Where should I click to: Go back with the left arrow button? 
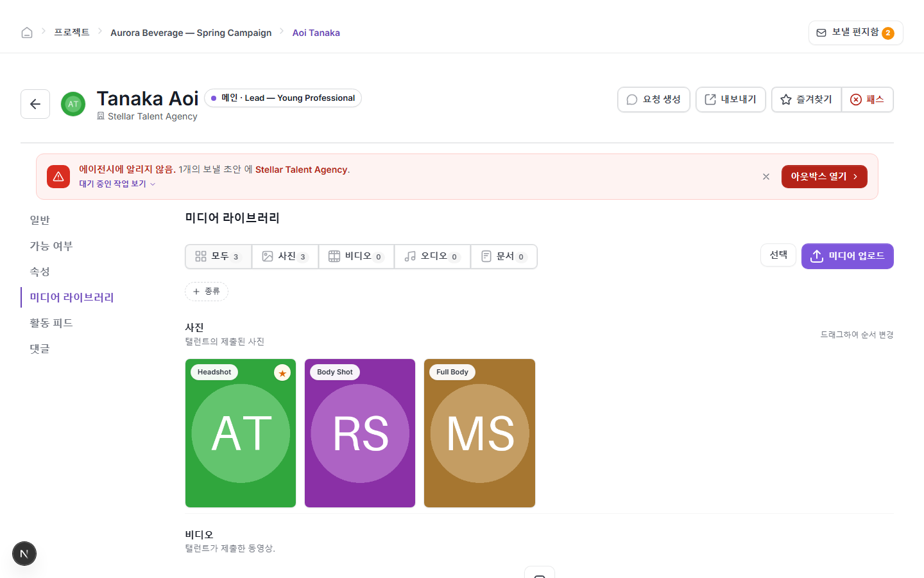click(x=35, y=104)
